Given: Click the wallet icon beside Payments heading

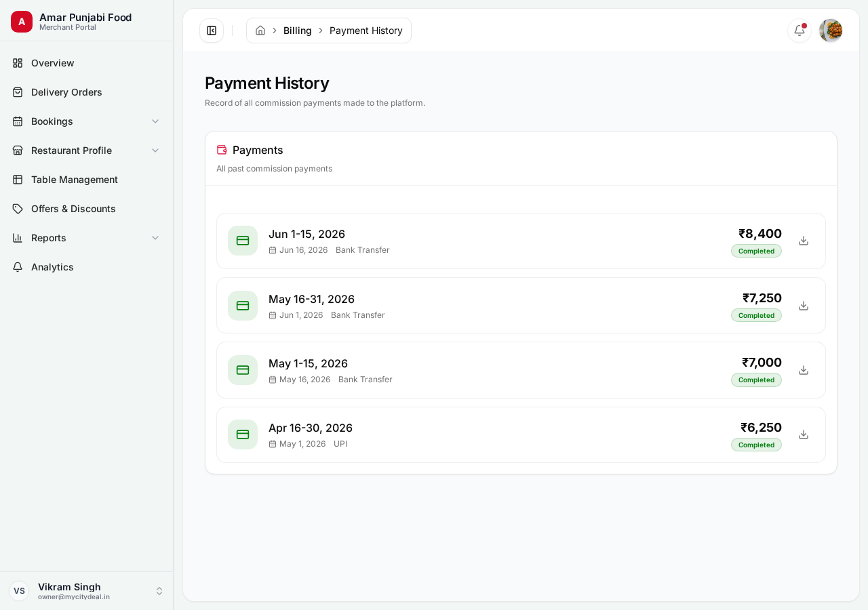Looking at the screenshot, I should 222,150.
